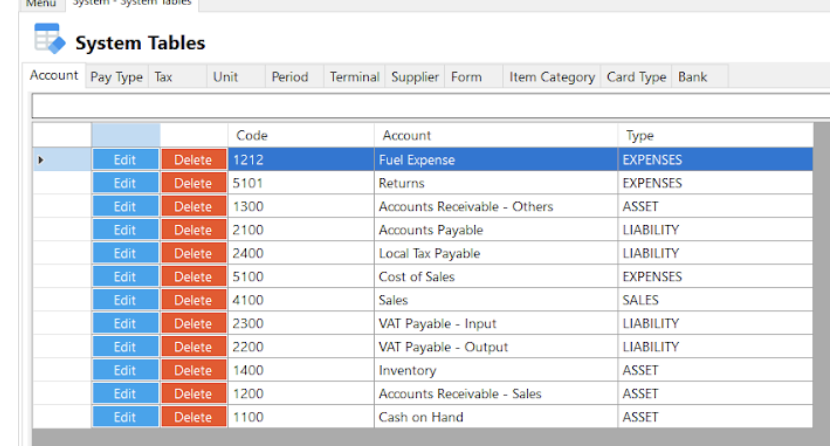
Task: Open the Account tab
Action: click(x=54, y=75)
